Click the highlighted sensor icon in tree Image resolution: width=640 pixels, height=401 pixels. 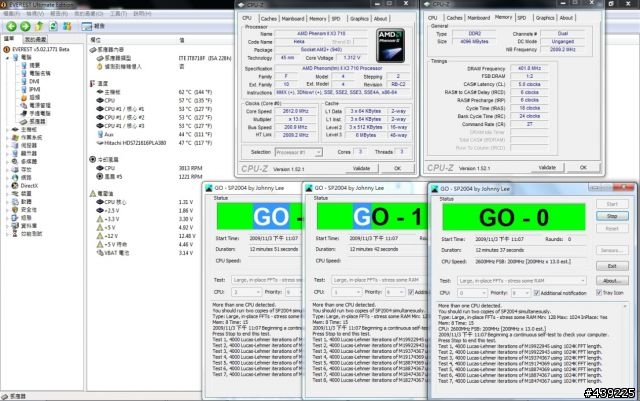pyautogui.click(x=24, y=122)
